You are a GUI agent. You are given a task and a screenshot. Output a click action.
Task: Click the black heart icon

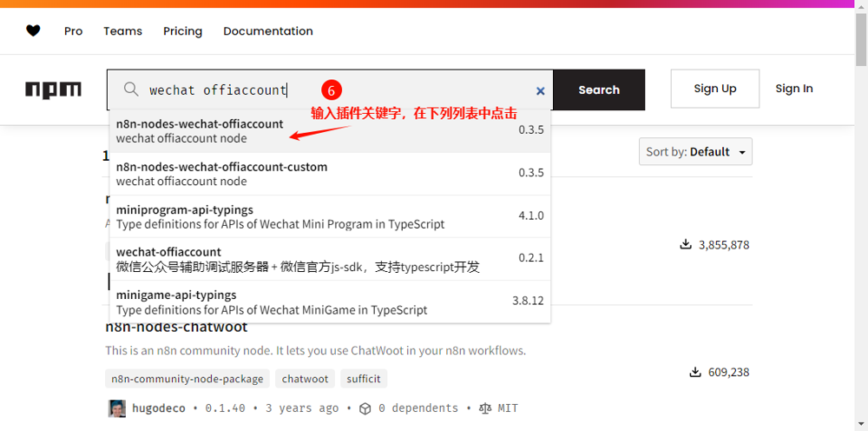point(33,31)
